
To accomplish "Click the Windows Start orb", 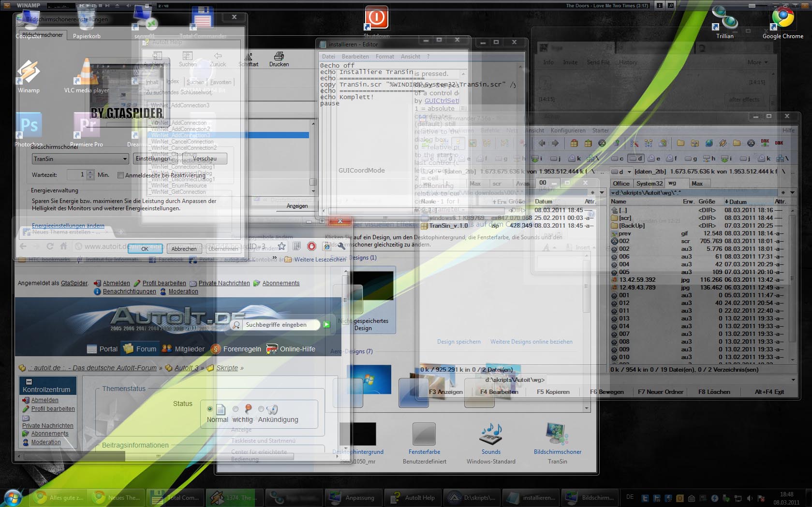I will 13,497.
